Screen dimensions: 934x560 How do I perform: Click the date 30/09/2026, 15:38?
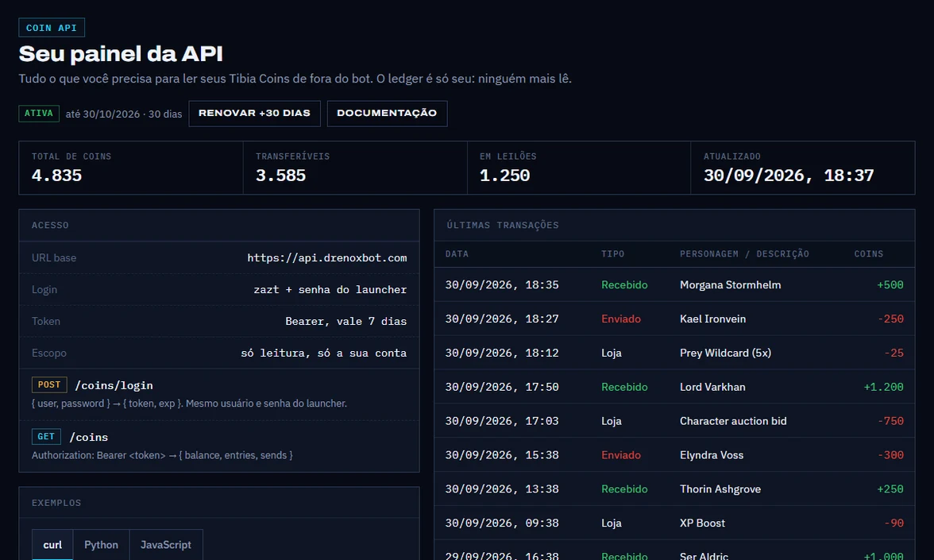pyautogui.click(x=502, y=454)
